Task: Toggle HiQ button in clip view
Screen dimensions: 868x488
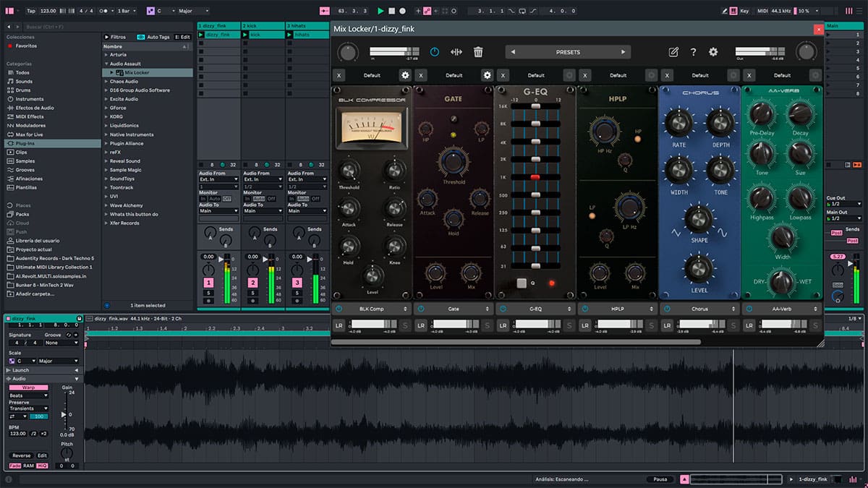Action: (43, 466)
